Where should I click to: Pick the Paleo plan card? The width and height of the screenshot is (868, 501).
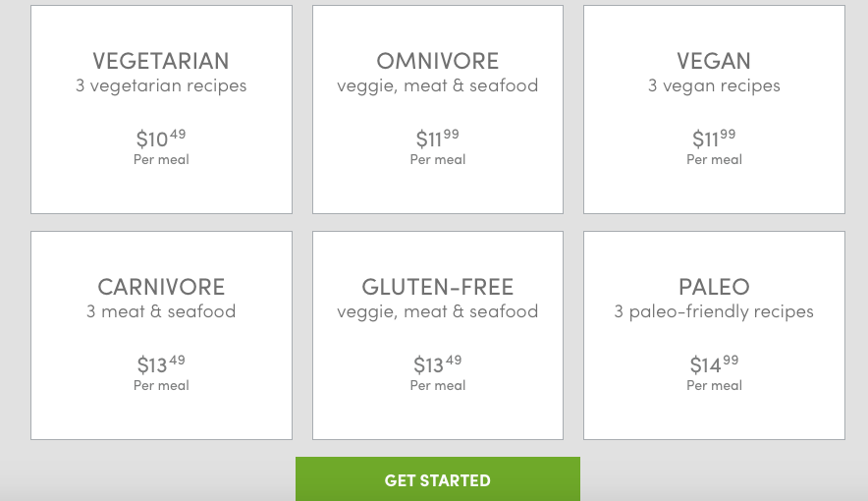click(714, 336)
